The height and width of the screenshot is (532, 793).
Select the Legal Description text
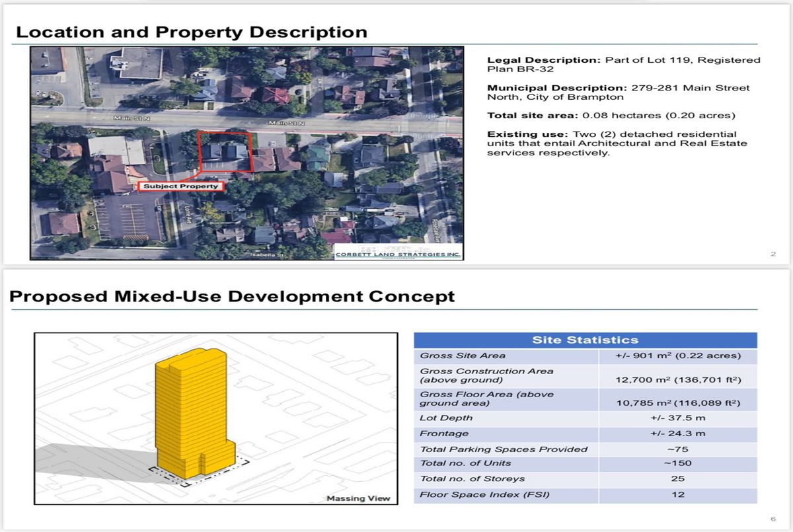click(624, 64)
